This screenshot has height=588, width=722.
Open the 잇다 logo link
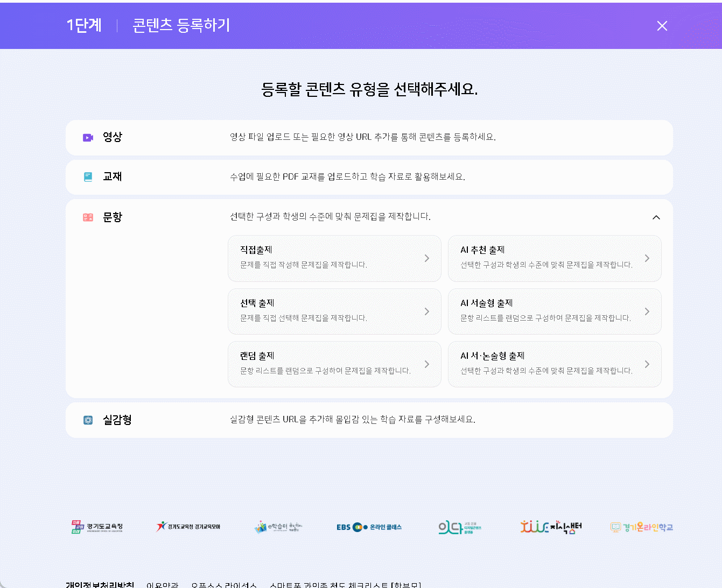(x=459, y=527)
